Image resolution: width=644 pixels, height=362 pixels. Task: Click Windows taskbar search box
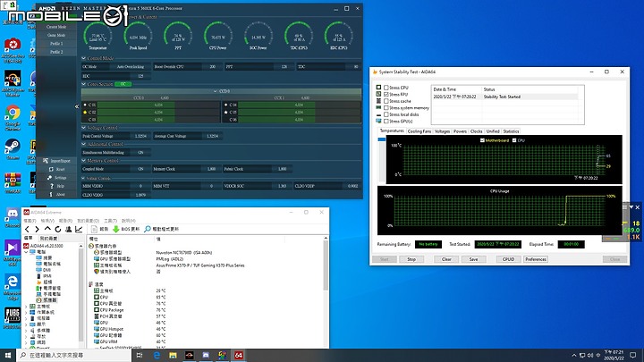[x=74, y=355]
